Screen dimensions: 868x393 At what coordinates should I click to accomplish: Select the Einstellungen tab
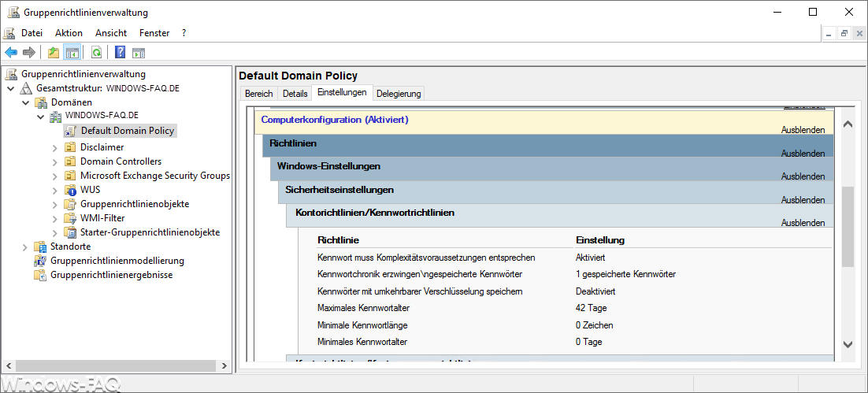(x=342, y=92)
